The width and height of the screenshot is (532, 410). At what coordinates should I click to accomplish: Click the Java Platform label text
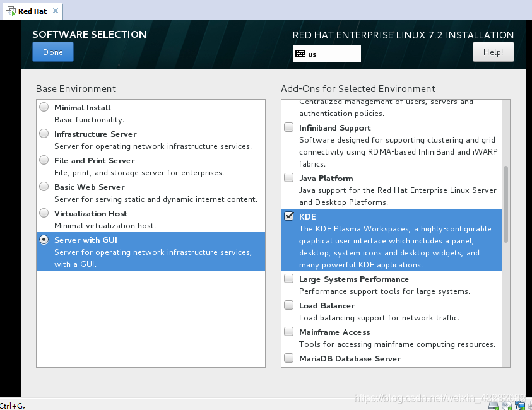[x=326, y=178]
